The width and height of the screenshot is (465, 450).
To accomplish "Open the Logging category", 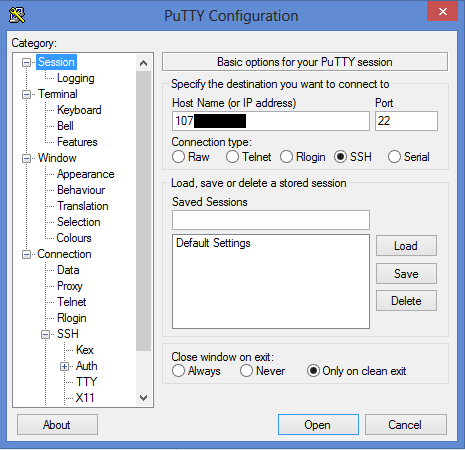I will pos(76,78).
